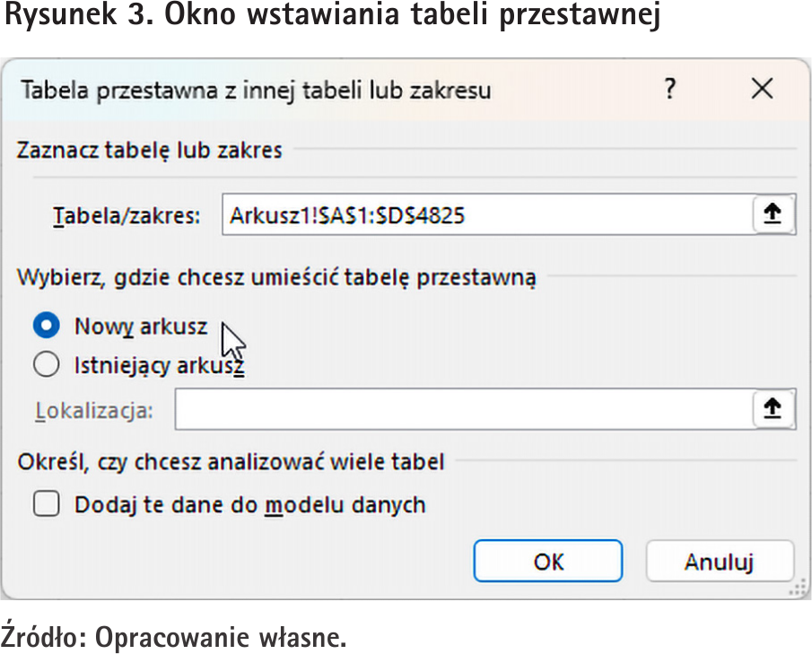Image resolution: width=812 pixels, height=654 pixels.
Task: Click the dialog title bar text
Action: click(x=256, y=90)
